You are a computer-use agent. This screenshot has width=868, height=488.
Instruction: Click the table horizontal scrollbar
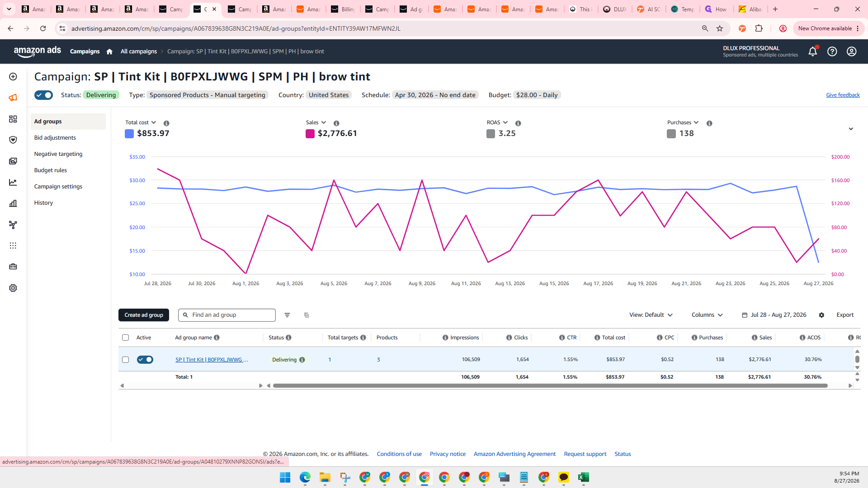pyautogui.click(x=550, y=386)
